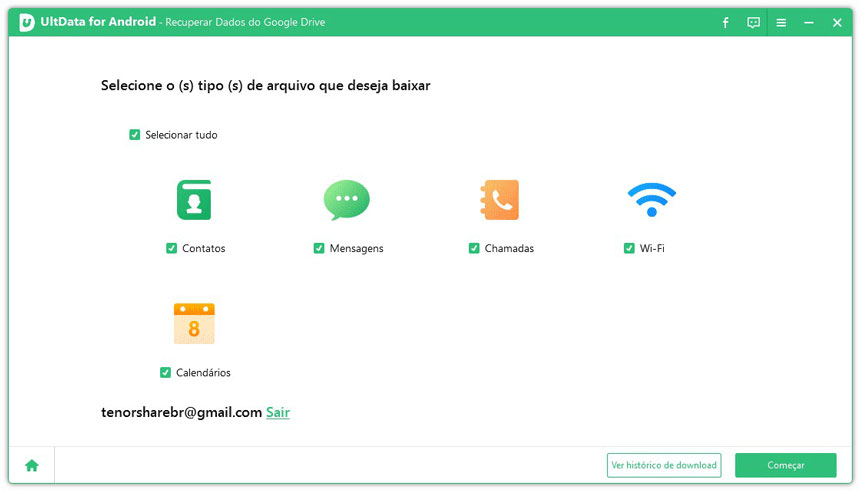Click the 'UltData for Android' title
Screen dimensions: 860x491
coord(98,22)
